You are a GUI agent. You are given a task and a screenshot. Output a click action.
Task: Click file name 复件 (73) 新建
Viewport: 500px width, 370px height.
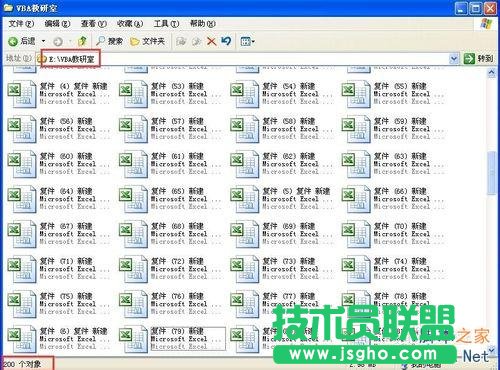click(289, 261)
